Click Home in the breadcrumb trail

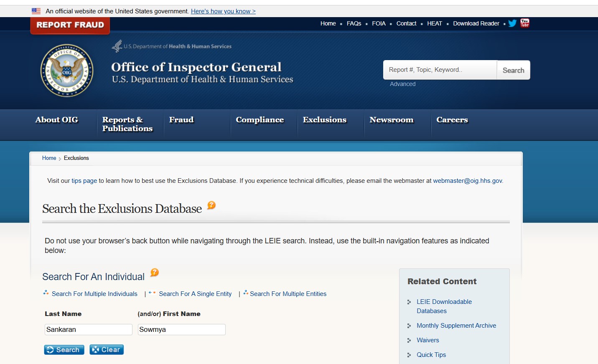[49, 158]
